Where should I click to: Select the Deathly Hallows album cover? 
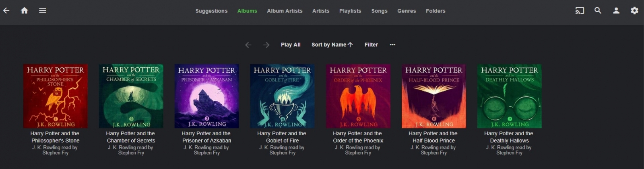(x=509, y=96)
